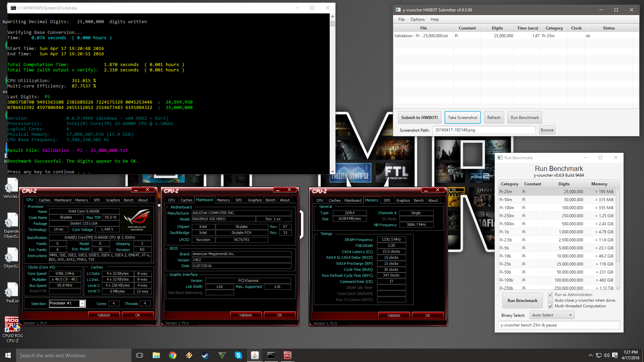Switch to the cmd.exe taskbar icon
The image size is (644, 362).
[x=271, y=355]
